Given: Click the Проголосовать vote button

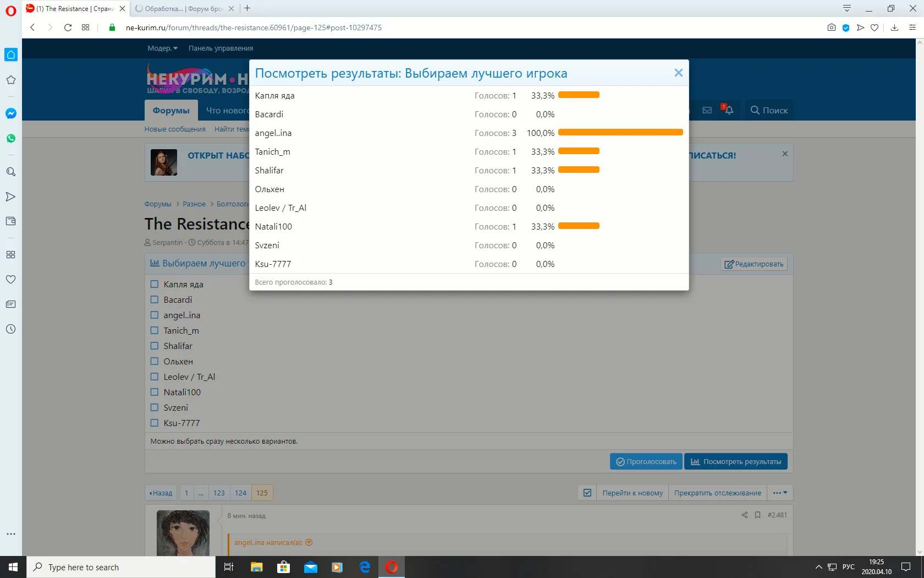Looking at the screenshot, I should (x=646, y=461).
